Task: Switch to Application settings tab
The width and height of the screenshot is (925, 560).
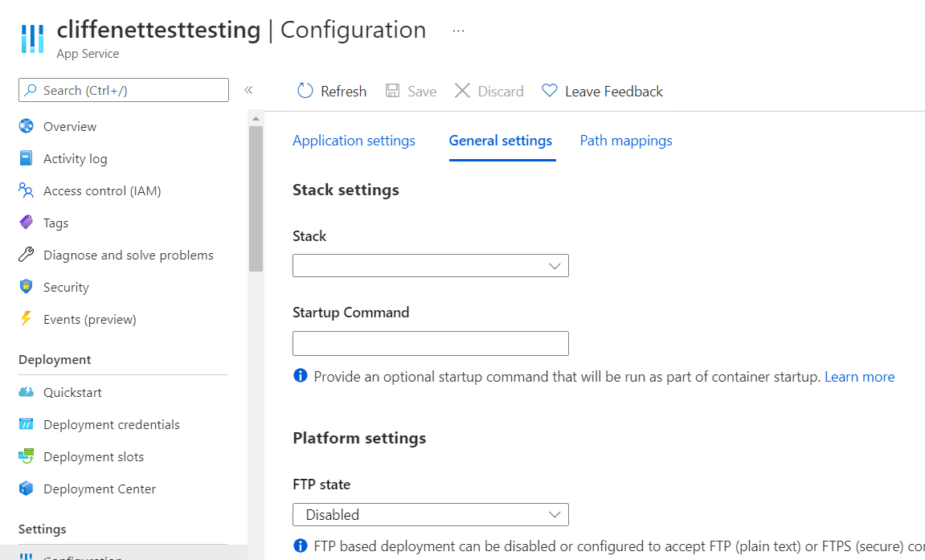Action: click(354, 140)
